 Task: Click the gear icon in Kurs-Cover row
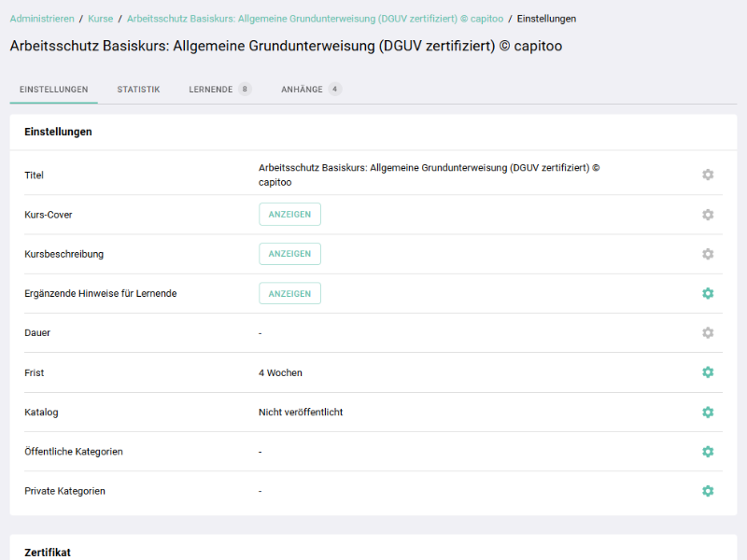(x=708, y=215)
